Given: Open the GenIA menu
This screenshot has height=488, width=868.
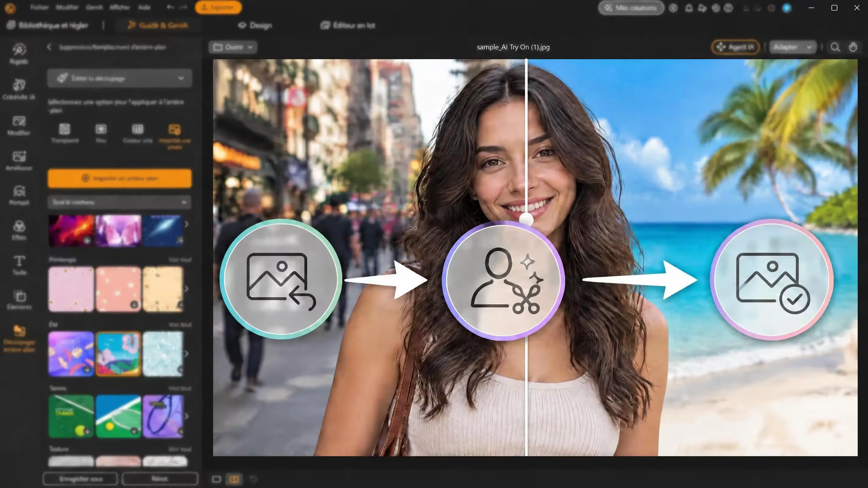Looking at the screenshot, I should (94, 7).
